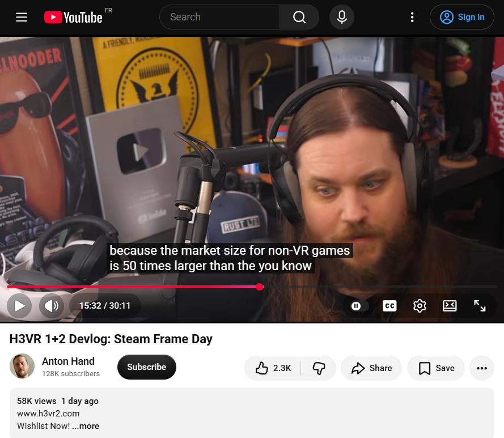
Task: Like the video with thumbs up
Action: (273, 368)
